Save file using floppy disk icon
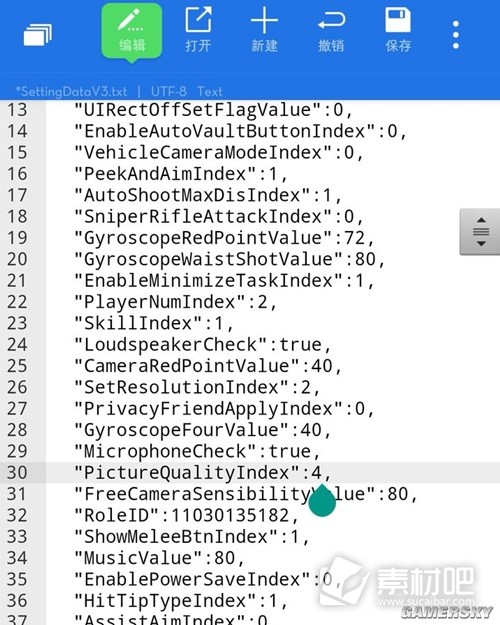Viewport: 500px width, 625px height. (x=398, y=30)
